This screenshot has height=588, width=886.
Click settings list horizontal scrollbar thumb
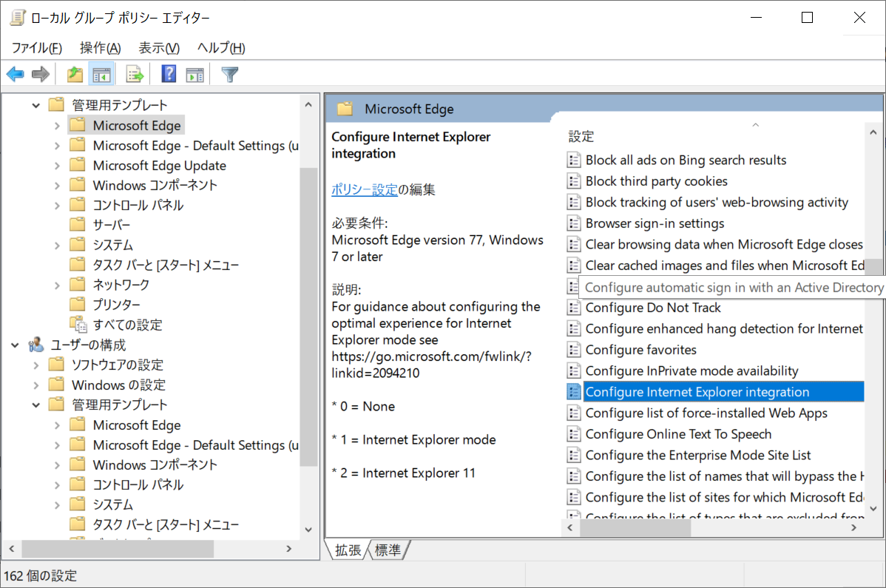636,527
